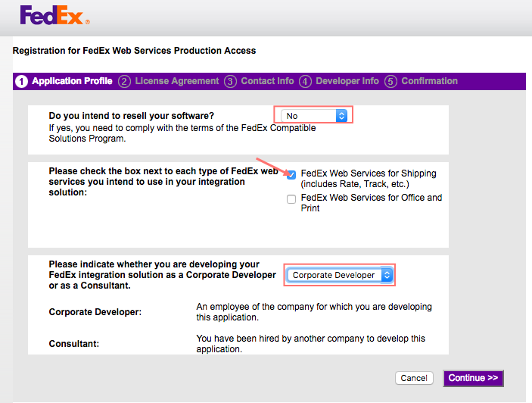532x403 pixels.
Task: Click the page title Registration for FedEx Web Services
Action: coord(135,51)
